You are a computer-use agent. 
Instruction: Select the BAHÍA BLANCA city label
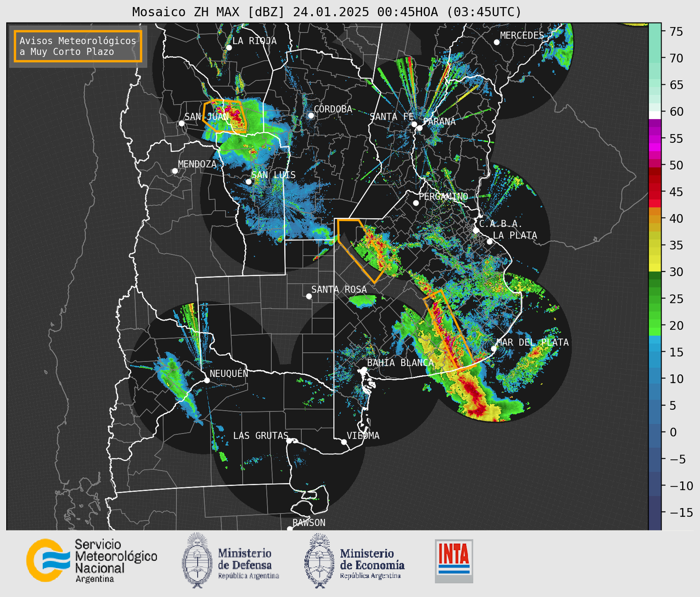tap(400, 363)
